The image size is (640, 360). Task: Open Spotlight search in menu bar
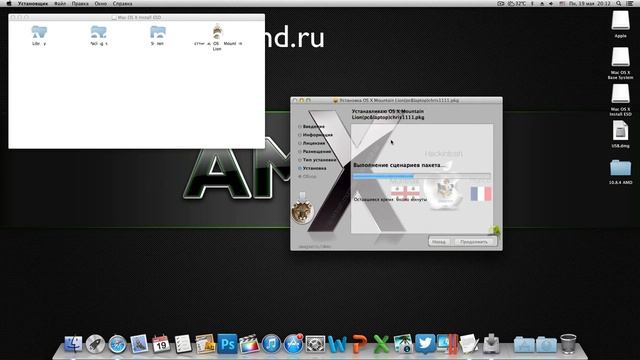(x=619, y=3)
